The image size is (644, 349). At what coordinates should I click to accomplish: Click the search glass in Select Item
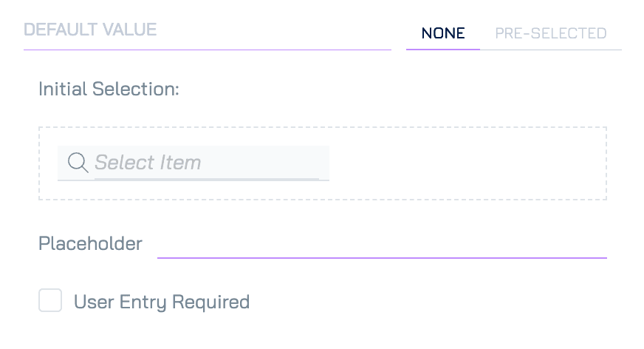(78, 163)
